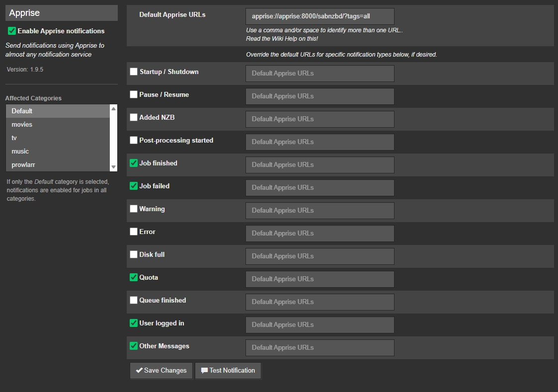This screenshot has width=558, height=392.
Task: Click the category list scrollbar down arrow
Action: click(113, 167)
